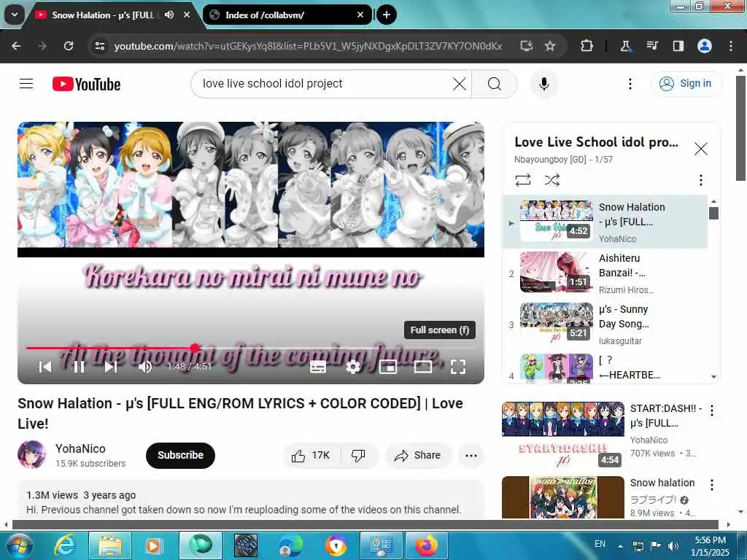The width and height of the screenshot is (747, 560).
Task: Select the Snow Halation browser tab
Action: tap(113, 15)
